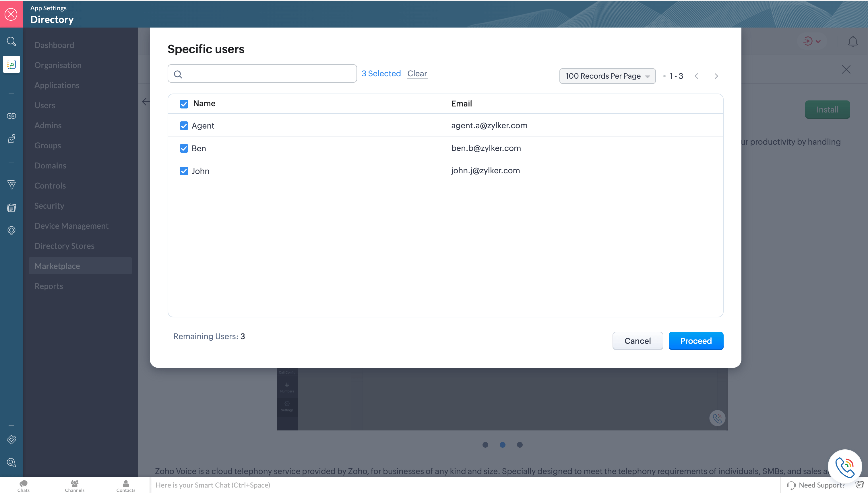Select the middle carousel dot indicator

coord(502,445)
